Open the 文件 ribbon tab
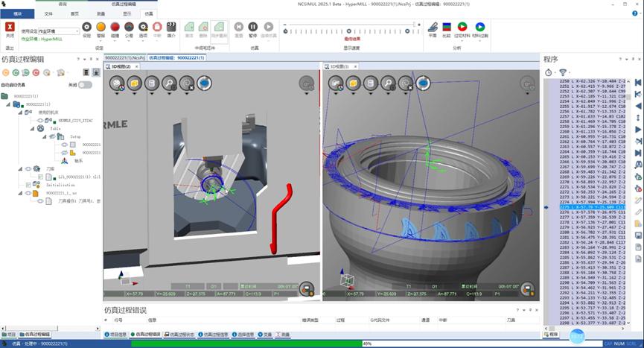This screenshot has height=348, width=644. 48,13
